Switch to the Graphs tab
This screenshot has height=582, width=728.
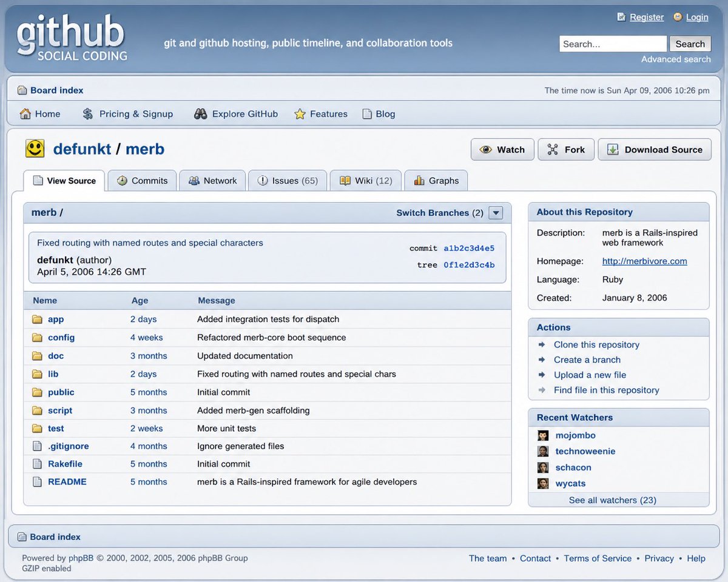[436, 181]
